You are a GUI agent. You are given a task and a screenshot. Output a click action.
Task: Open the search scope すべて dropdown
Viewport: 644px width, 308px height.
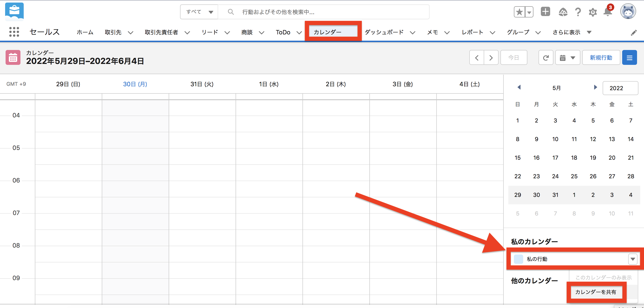pos(199,12)
